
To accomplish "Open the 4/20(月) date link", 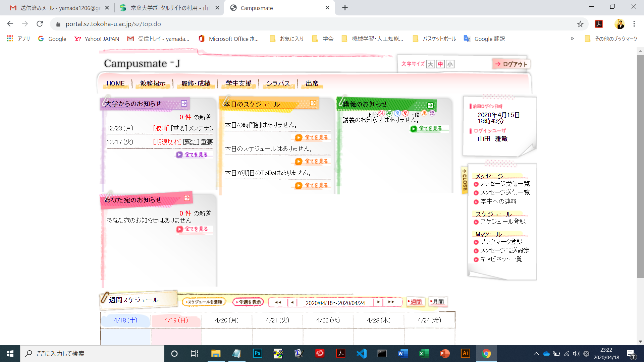I will (x=227, y=320).
